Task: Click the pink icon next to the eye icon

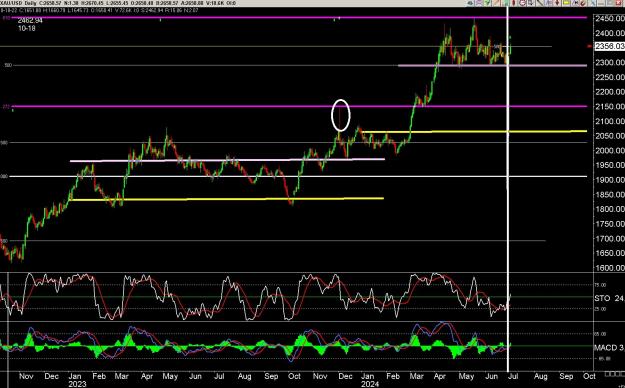Action: [479, 3]
